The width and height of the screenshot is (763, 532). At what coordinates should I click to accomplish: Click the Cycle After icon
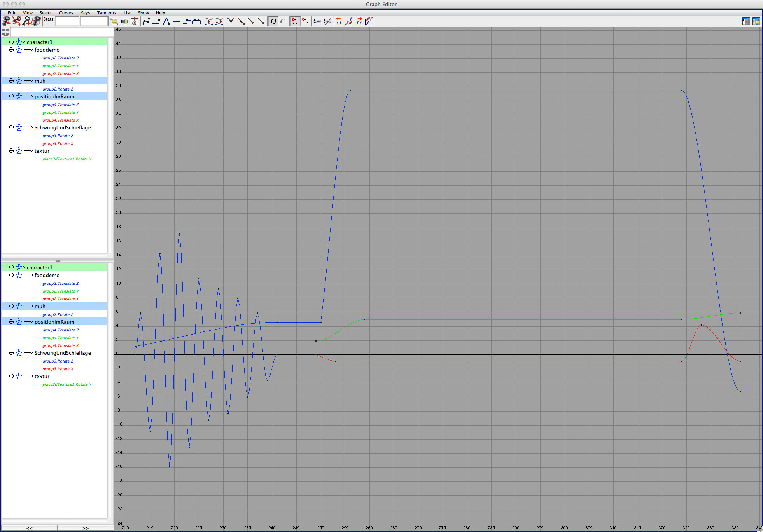click(359, 22)
